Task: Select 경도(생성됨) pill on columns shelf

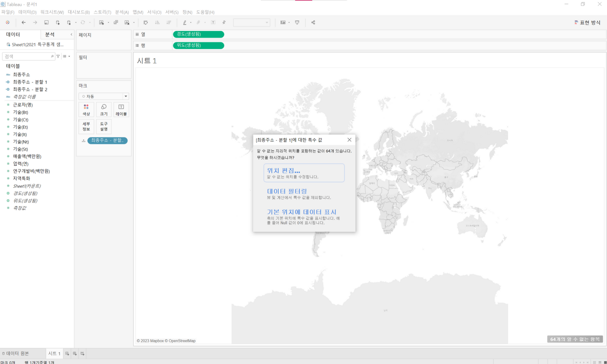Action: click(x=198, y=34)
